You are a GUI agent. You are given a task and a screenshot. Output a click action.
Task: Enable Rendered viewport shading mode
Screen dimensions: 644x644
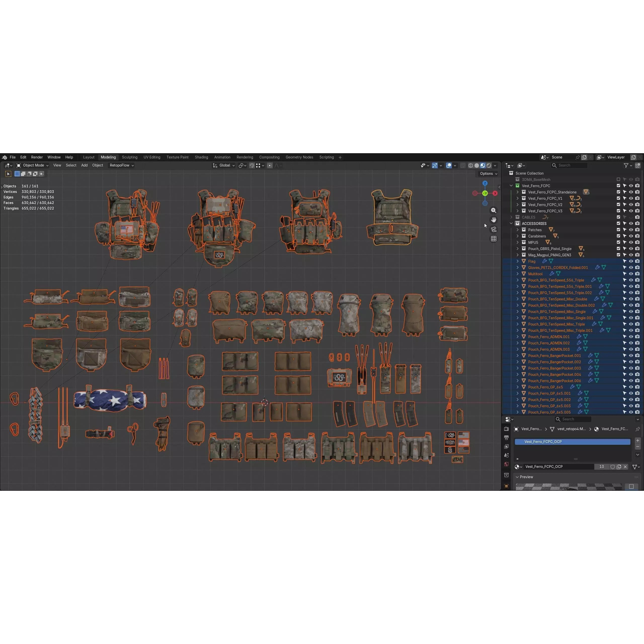click(x=489, y=165)
